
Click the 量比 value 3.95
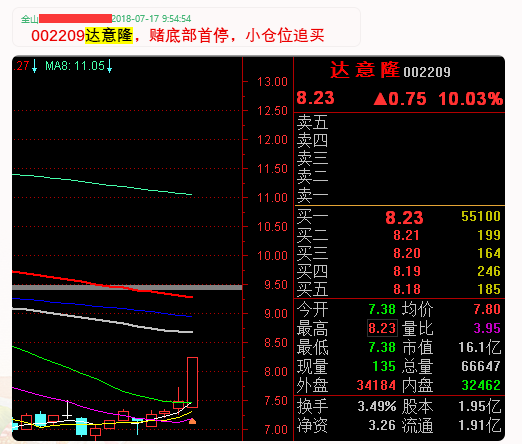[487, 328]
